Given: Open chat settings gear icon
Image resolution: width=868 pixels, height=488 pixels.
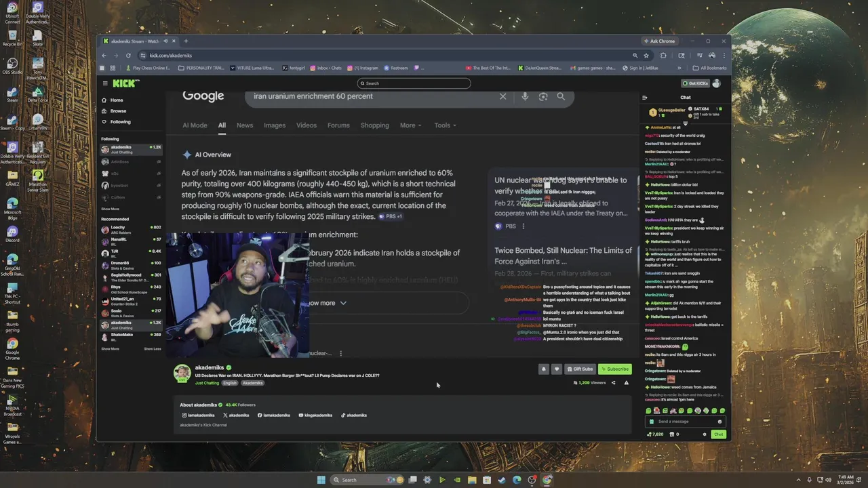Looking at the screenshot, I should pos(705,434).
